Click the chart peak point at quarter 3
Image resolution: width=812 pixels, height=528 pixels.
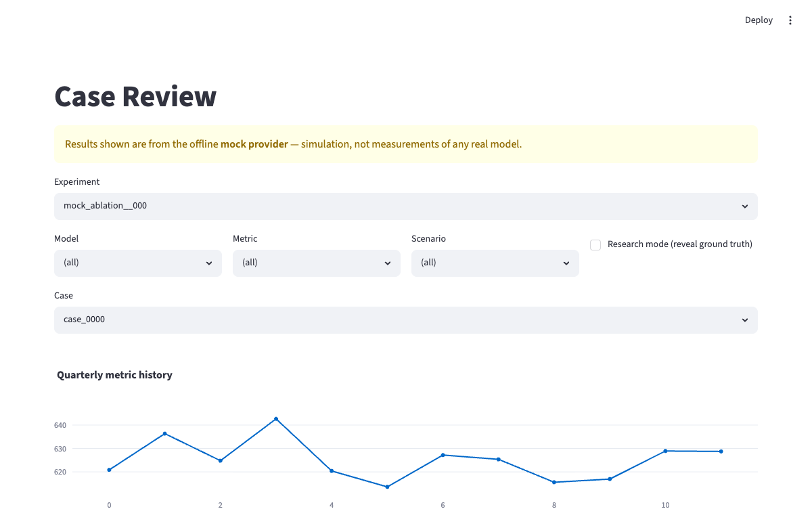[276, 419]
